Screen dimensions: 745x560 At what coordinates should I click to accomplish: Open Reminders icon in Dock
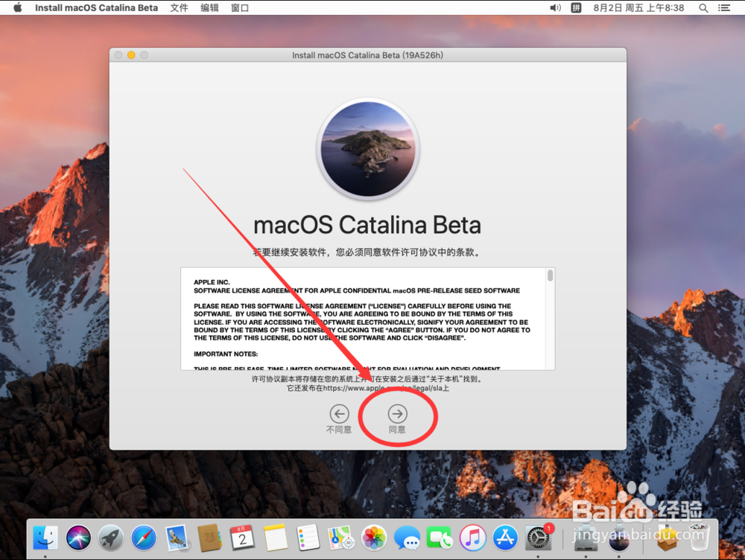pos(308,538)
